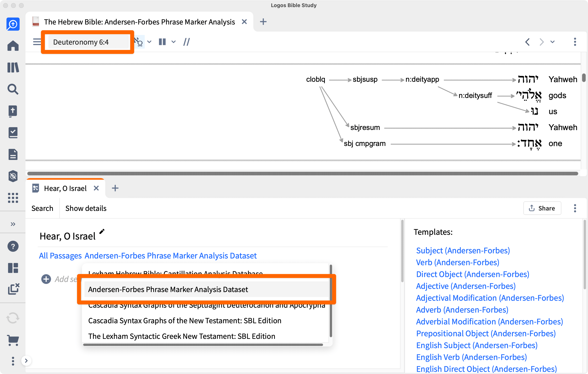The height and width of the screenshot is (374, 588).
Task: Open the Bible icon with the cross
Action: click(x=13, y=111)
